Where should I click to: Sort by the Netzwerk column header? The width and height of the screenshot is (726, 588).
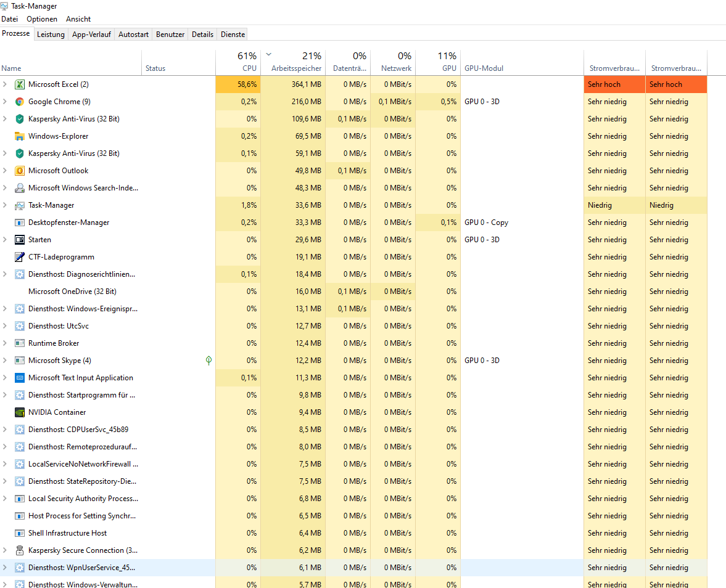point(393,62)
